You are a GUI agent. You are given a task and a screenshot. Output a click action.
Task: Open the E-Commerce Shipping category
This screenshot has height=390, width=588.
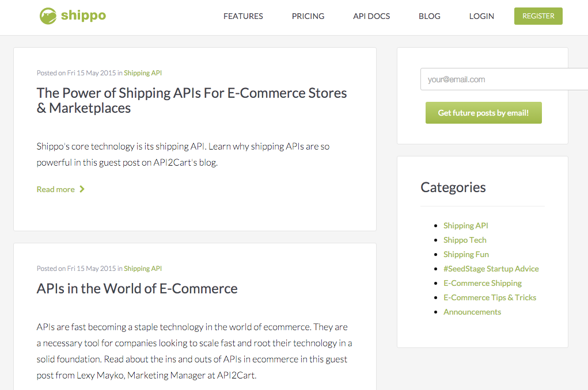point(483,283)
